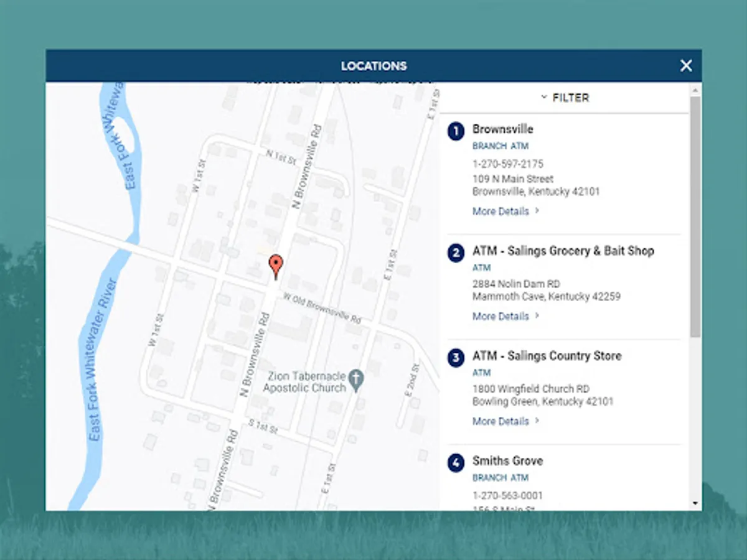
Task: Click the number 2 badge for Salings Grocery
Action: point(456,253)
